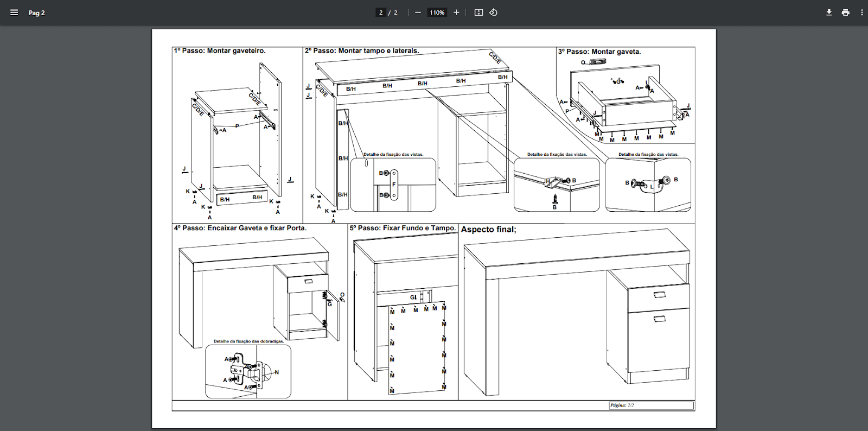Click the '3º Passo: Montar gaveta.' heading

pos(599,52)
